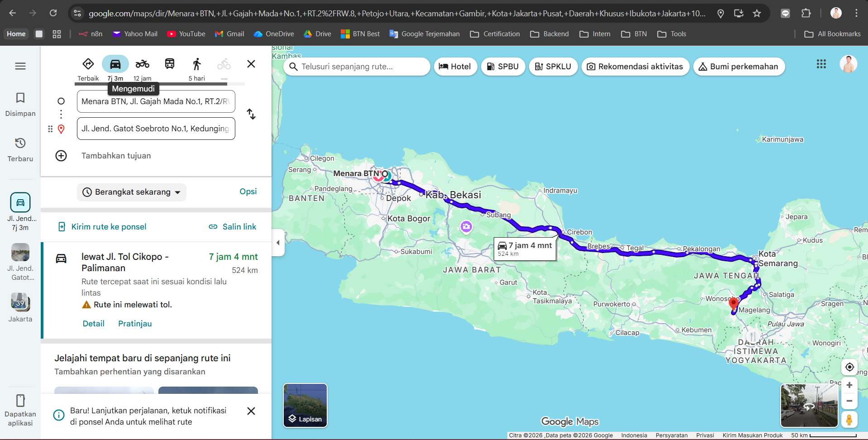This screenshot has height=440, width=868.
Task: Open the main hamburger menu
Action: point(20,66)
